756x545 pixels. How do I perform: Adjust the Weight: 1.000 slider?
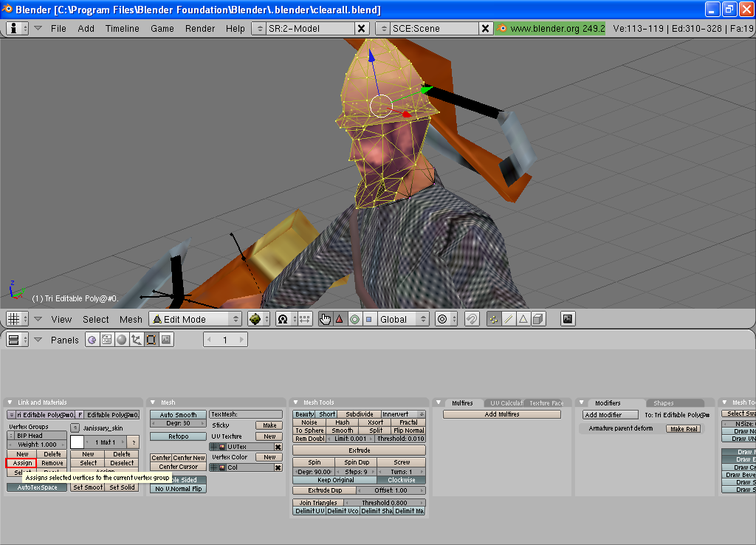tap(37, 445)
